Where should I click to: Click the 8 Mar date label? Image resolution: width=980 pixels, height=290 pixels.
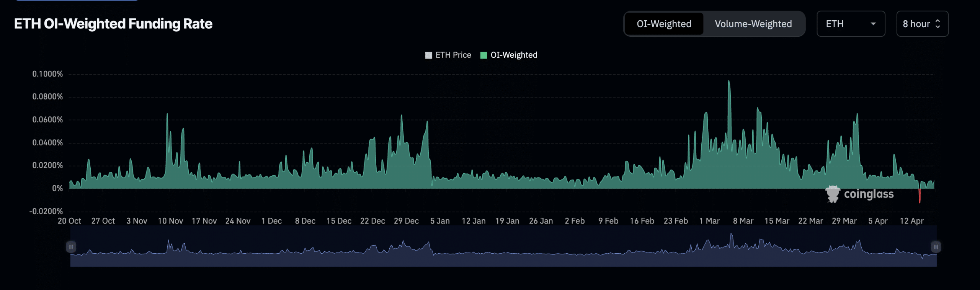coord(743,221)
